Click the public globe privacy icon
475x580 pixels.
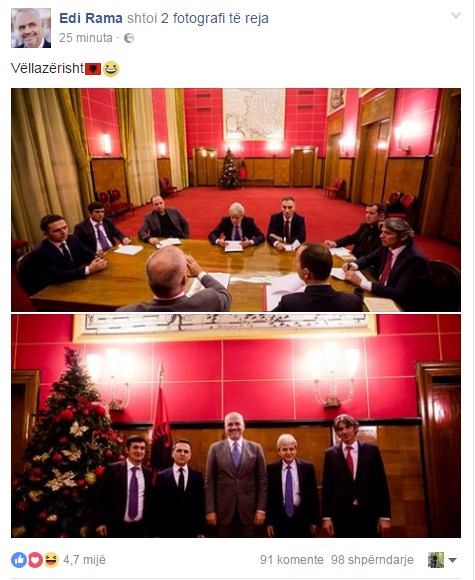click(x=129, y=38)
